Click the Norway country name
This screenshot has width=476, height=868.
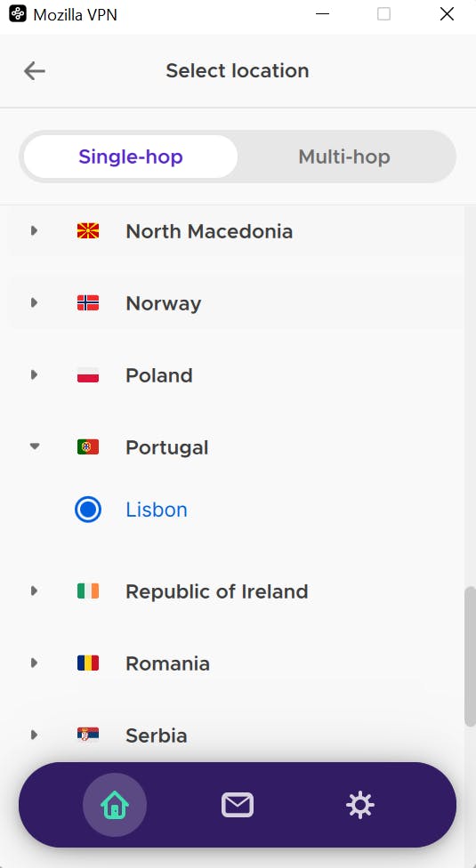click(164, 303)
